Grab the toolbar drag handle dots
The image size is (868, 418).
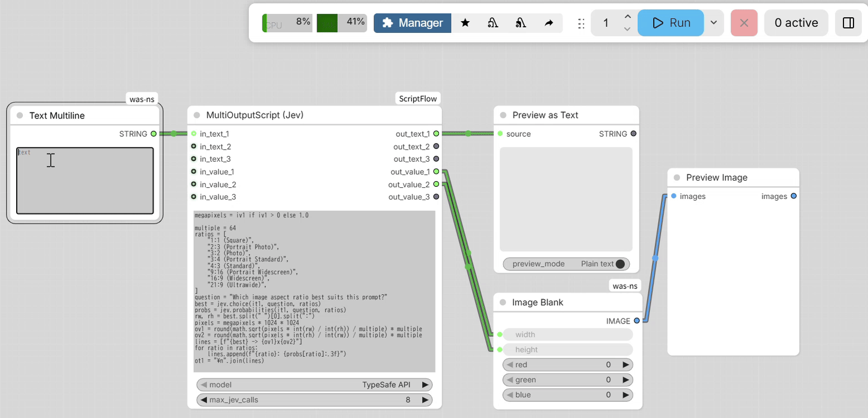pos(581,23)
